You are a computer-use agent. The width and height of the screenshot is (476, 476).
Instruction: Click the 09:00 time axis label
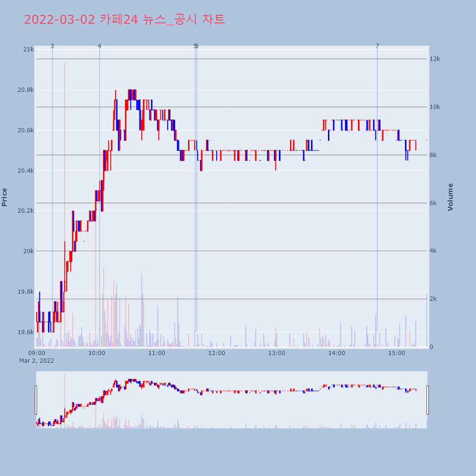pos(37,353)
